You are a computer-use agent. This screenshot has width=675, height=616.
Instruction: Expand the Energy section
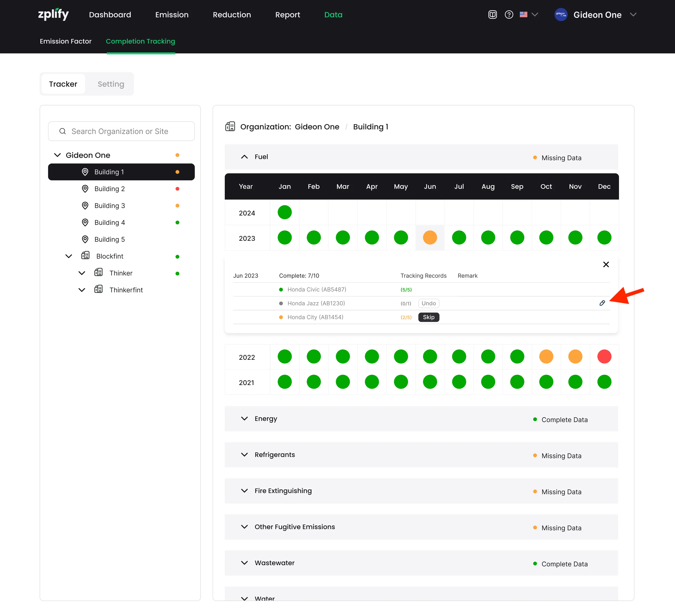(244, 419)
